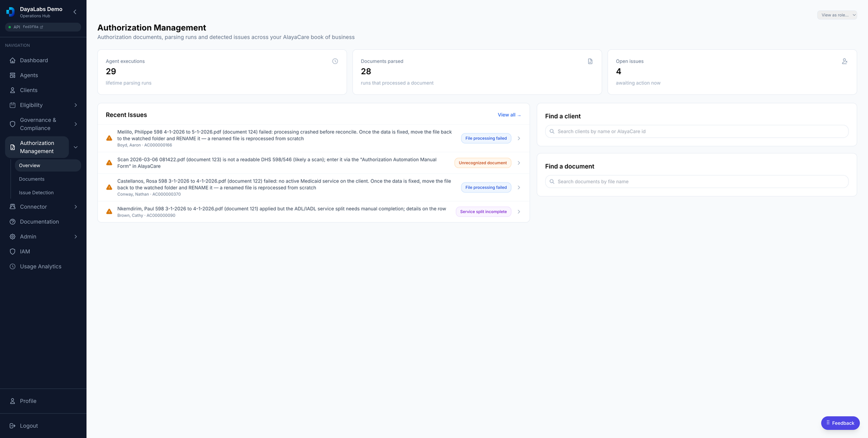Click the Unrecognized document tag
The image size is (868, 438).
[x=483, y=163]
